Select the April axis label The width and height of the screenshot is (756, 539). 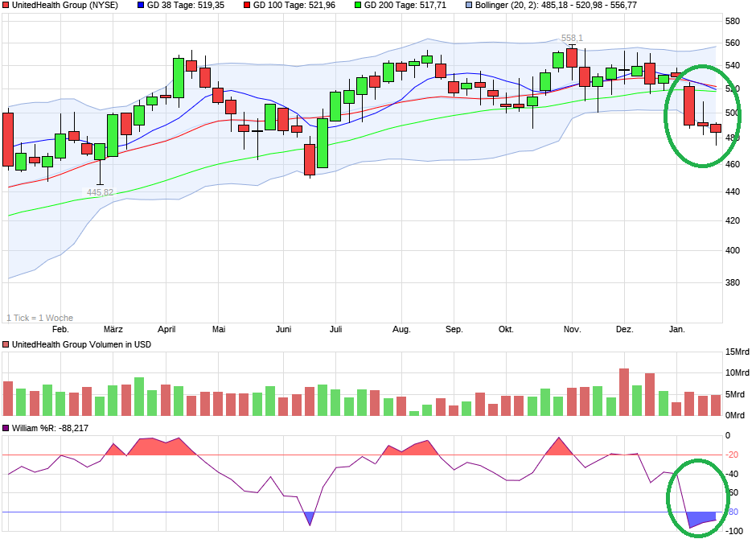click(166, 329)
